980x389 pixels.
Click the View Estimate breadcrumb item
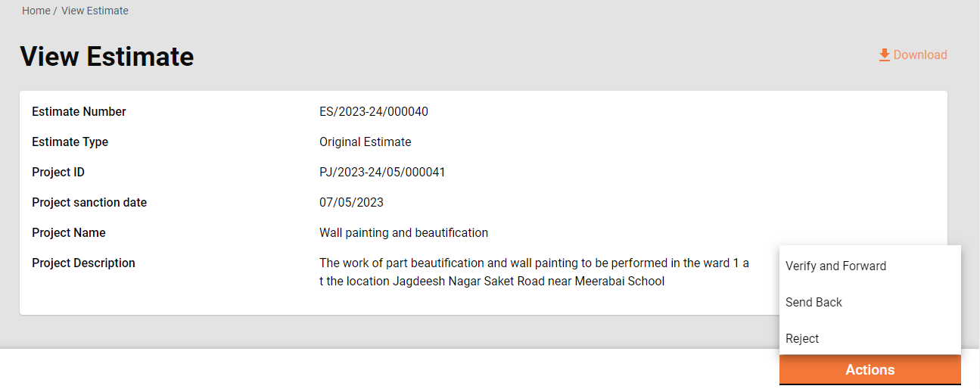(95, 11)
